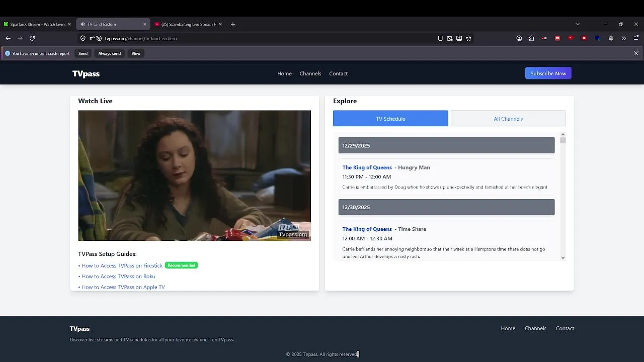644x362 pixels.
Task: Open the tracking protection shield icon
Action: (83, 38)
